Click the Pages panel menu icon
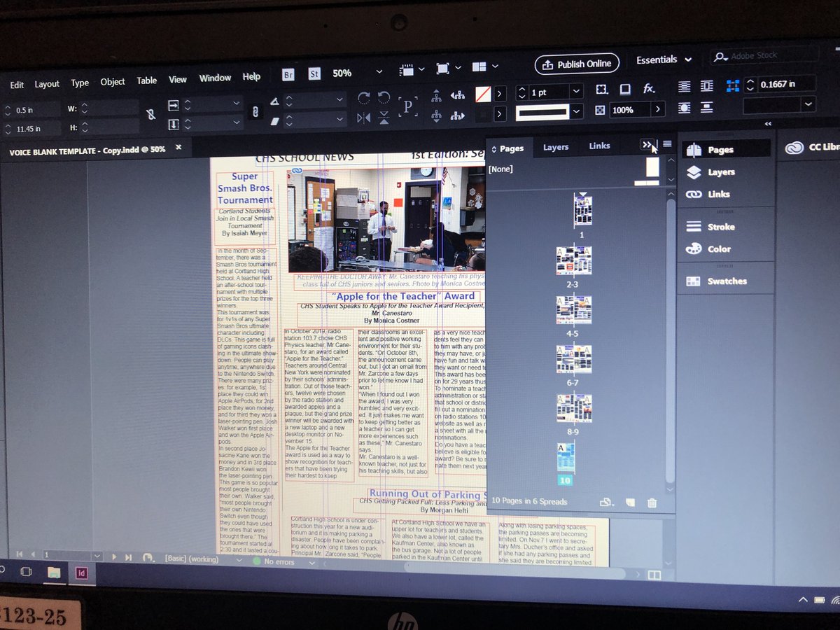The height and width of the screenshot is (630, 840). click(x=667, y=144)
